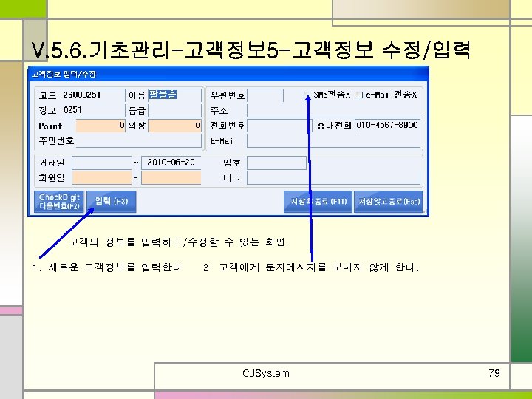Click the CJSystem footer text
Screen dimensions: 532x399
coord(266,373)
